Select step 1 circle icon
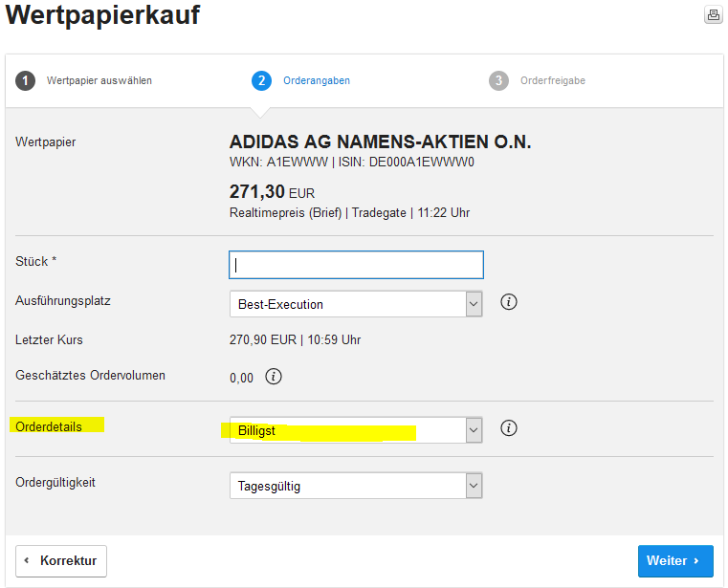 click(x=25, y=80)
